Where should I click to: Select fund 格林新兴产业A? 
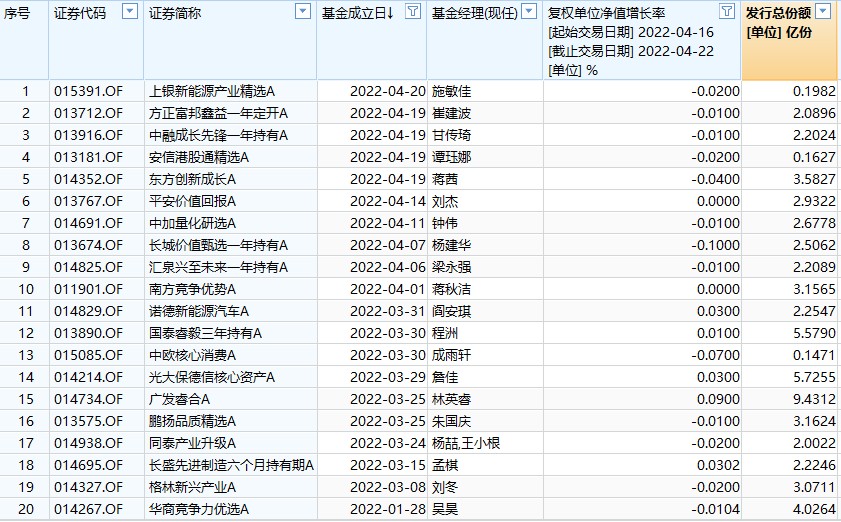tap(193, 487)
